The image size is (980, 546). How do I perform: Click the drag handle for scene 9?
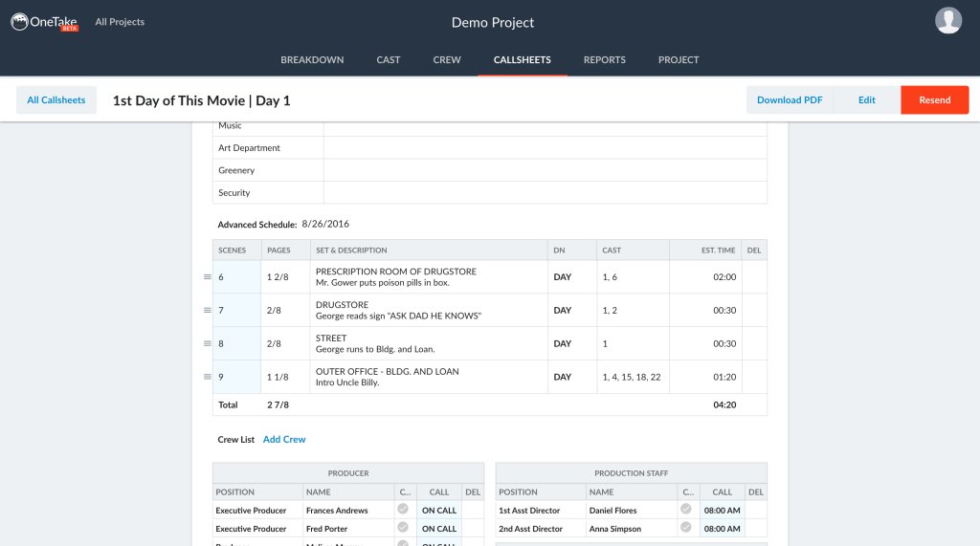click(x=208, y=377)
